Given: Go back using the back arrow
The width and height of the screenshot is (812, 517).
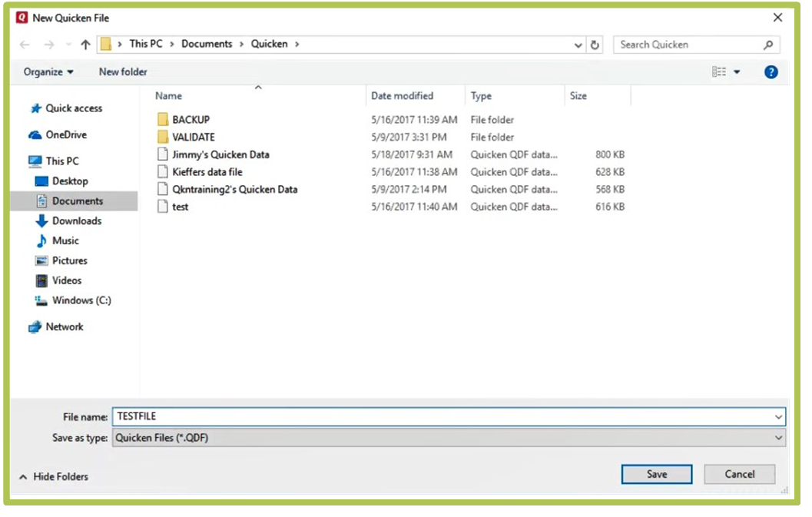Looking at the screenshot, I should 25,45.
